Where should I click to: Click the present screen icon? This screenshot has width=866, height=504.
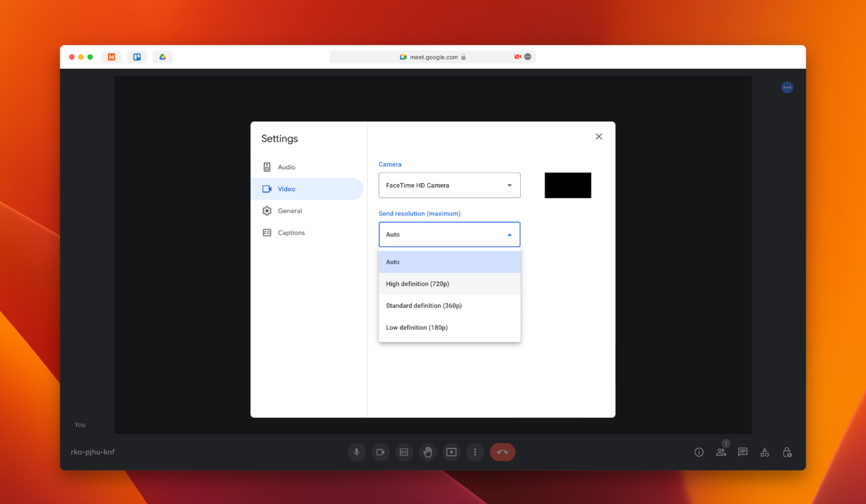pos(451,452)
